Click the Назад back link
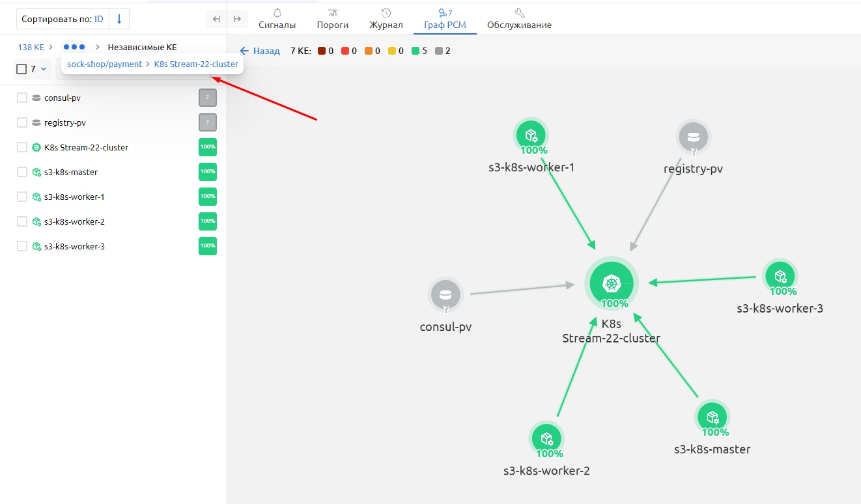Image resolution: width=861 pixels, height=504 pixels. 260,51
